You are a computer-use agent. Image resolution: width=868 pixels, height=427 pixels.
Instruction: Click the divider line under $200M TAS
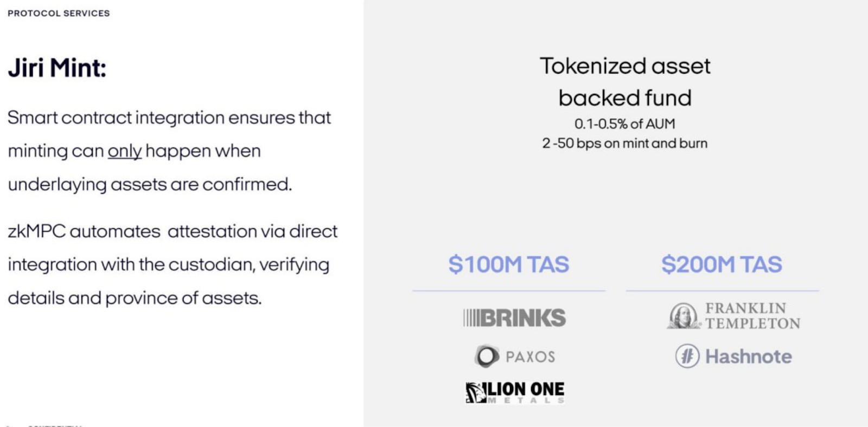pos(722,291)
